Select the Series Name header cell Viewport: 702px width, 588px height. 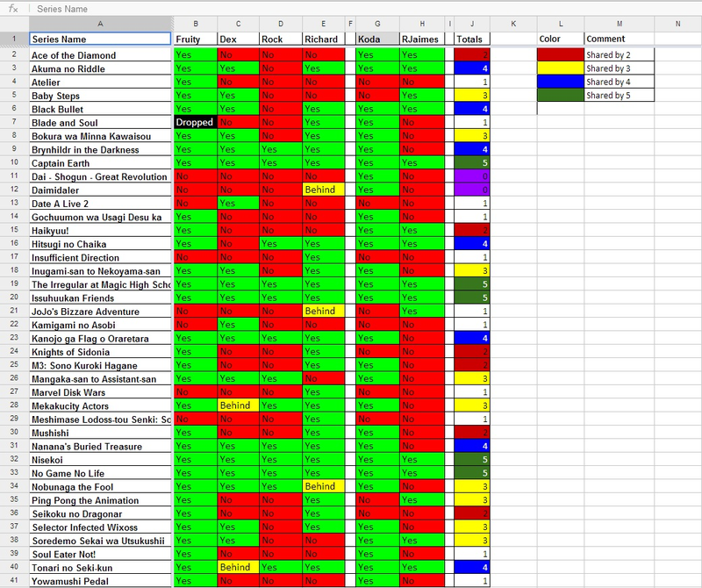coord(101,39)
